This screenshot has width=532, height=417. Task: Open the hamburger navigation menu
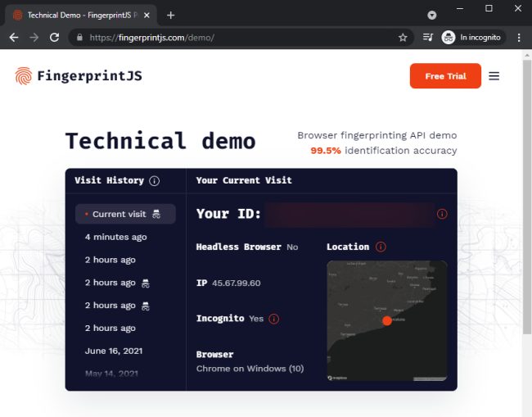pos(494,76)
